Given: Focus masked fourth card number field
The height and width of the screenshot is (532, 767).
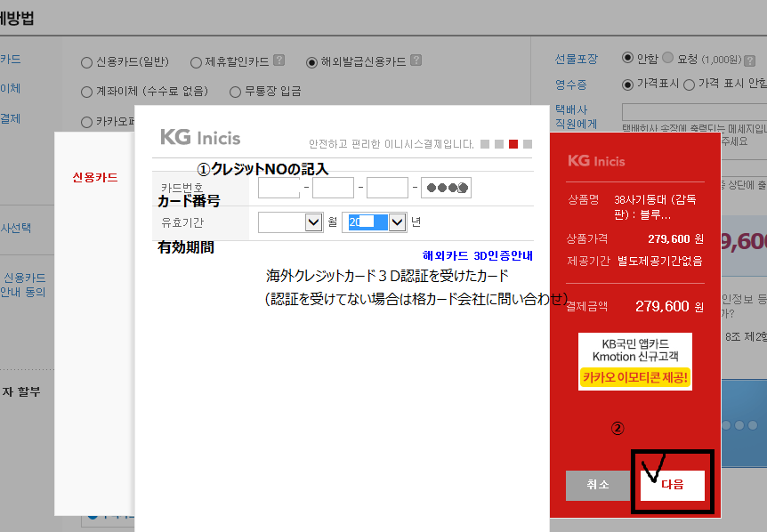Looking at the screenshot, I should click(446, 188).
